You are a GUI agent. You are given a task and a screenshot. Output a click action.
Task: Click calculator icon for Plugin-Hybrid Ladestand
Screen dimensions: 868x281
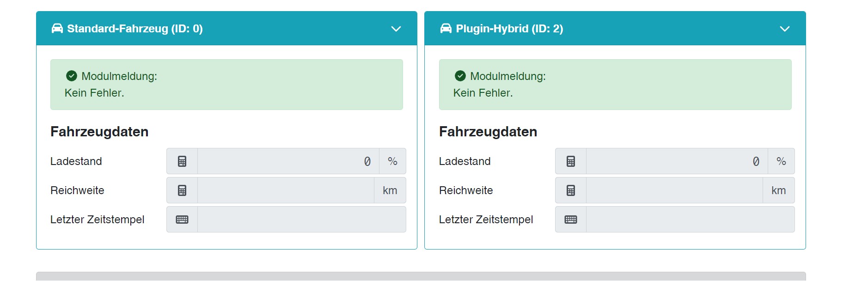(x=571, y=161)
